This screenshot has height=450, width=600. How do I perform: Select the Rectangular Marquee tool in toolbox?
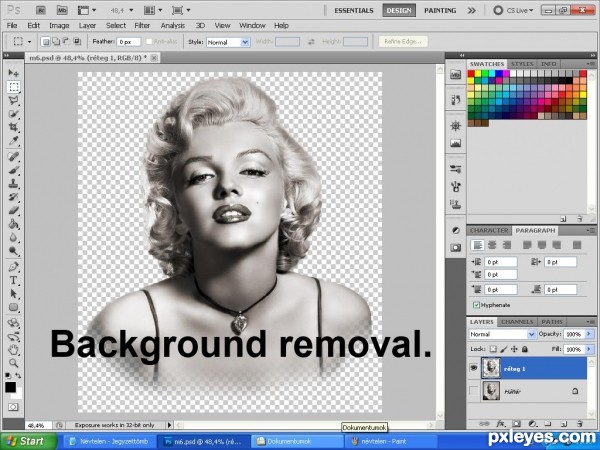click(13, 87)
